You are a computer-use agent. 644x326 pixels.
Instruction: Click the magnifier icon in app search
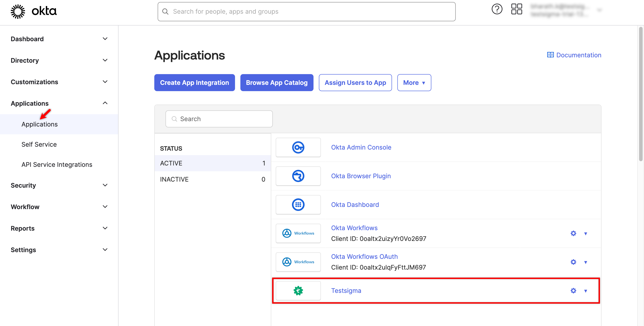[x=174, y=119]
